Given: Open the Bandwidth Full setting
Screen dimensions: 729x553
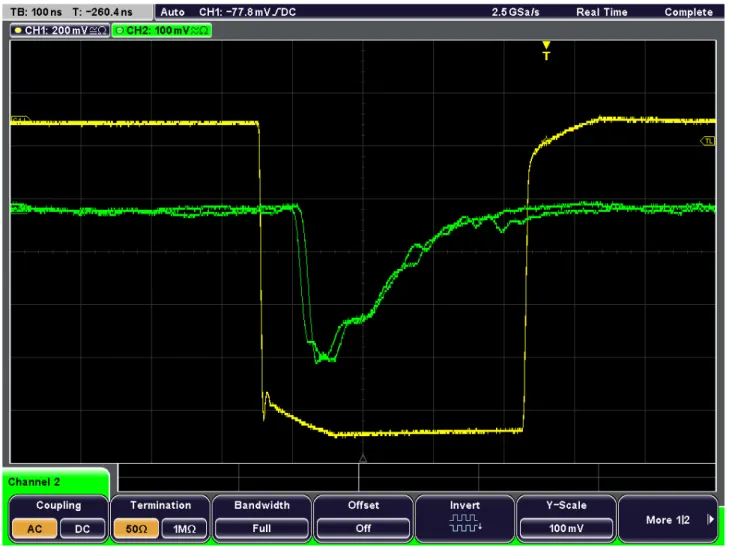Looking at the screenshot, I should tap(262, 528).
